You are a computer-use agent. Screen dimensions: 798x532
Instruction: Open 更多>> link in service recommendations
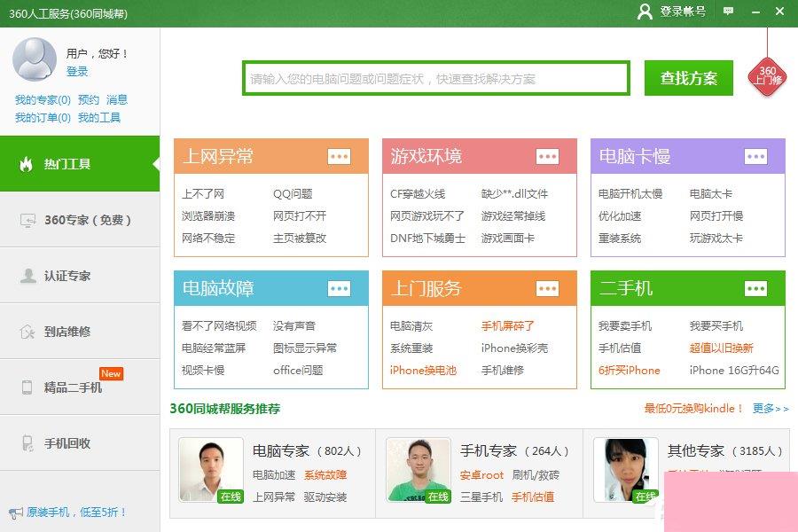771,408
